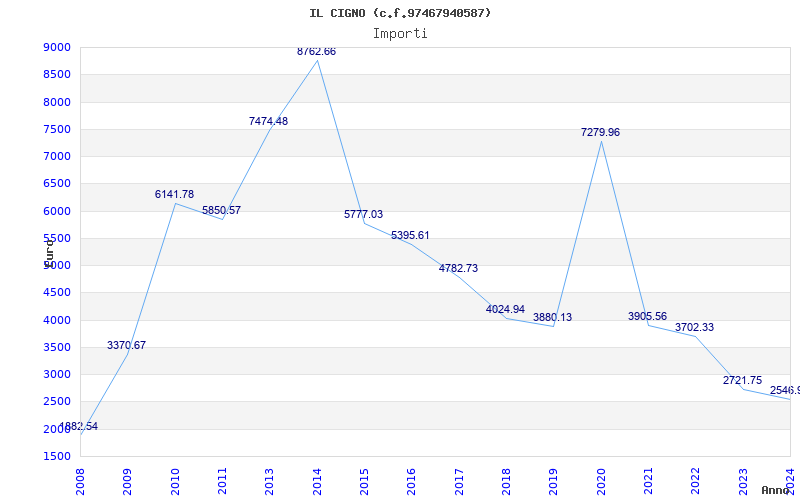The height and width of the screenshot is (500, 800).
Task: Select the data label 1882.54
Action: tap(79, 427)
